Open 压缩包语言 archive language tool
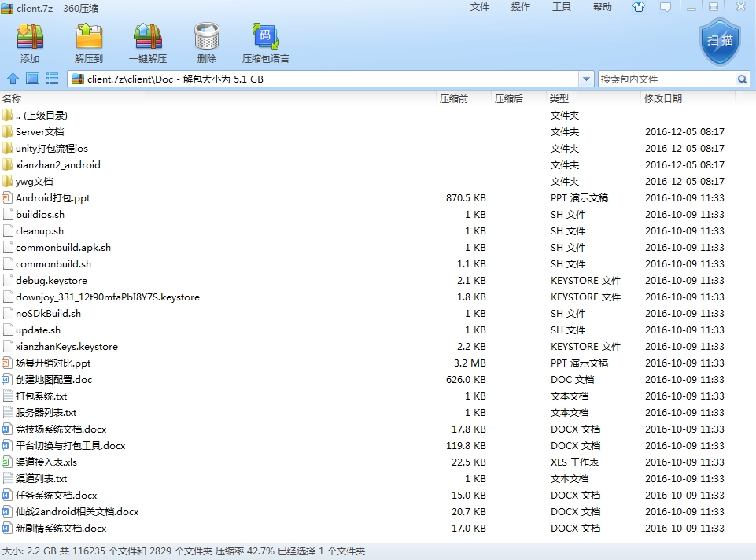Image resolution: width=756 pixels, height=560 pixels. pyautogui.click(x=265, y=42)
